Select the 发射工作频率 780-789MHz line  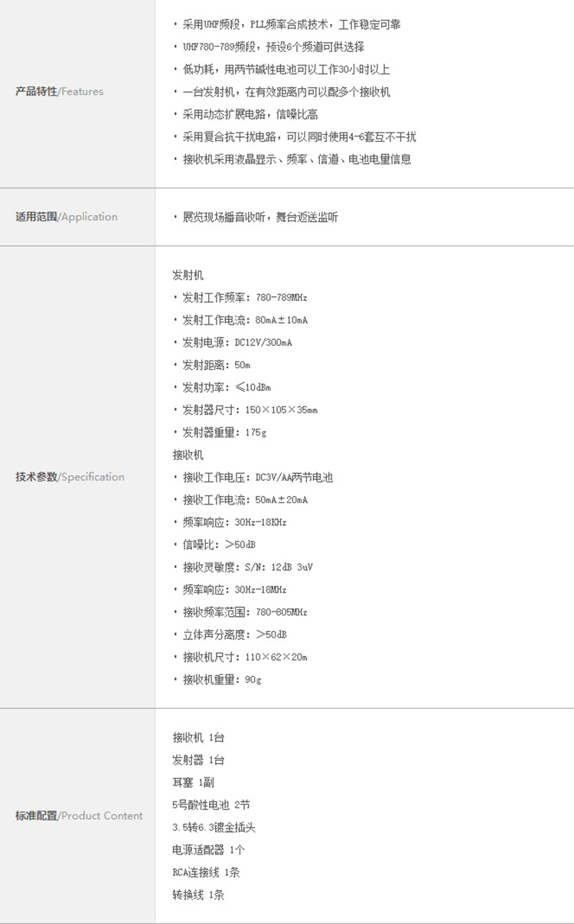click(x=244, y=297)
